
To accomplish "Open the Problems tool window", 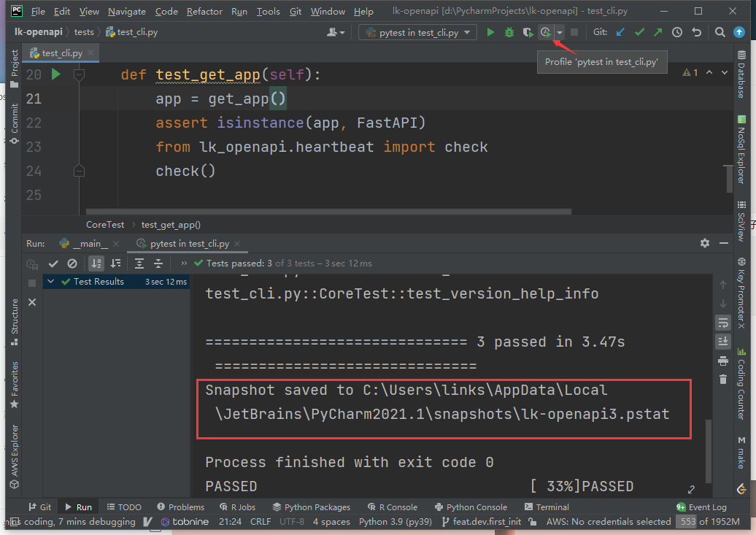I will [x=181, y=507].
